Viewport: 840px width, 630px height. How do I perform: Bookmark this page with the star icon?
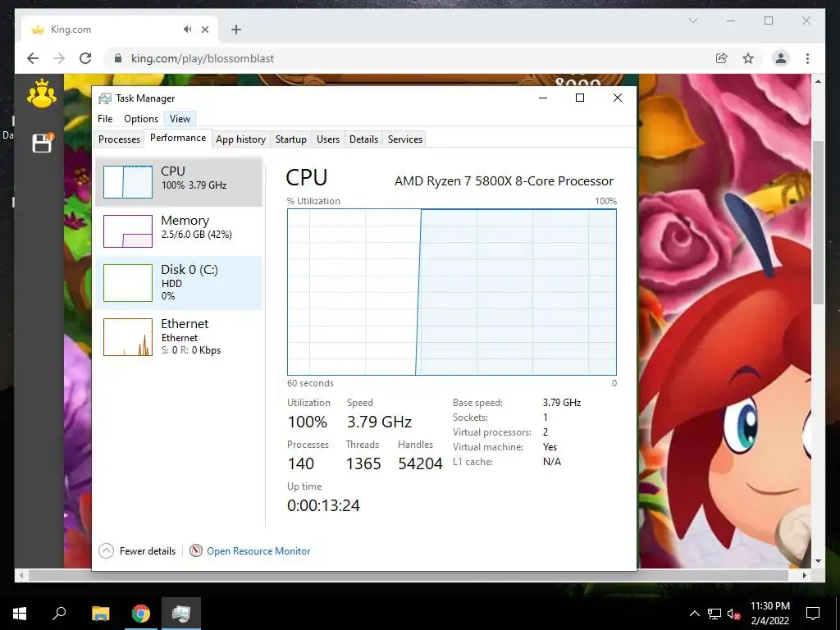point(748,58)
